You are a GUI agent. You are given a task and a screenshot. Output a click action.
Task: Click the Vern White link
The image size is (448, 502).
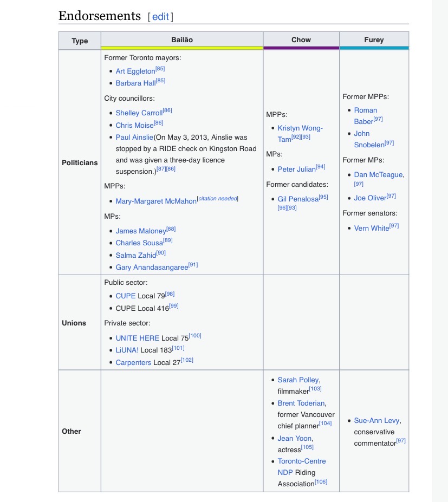point(371,229)
